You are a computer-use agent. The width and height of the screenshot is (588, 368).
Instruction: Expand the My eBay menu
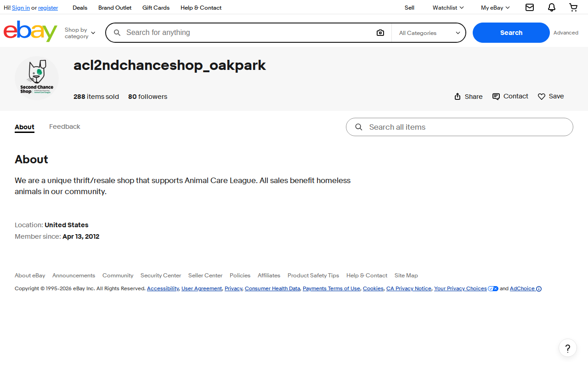click(x=495, y=7)
